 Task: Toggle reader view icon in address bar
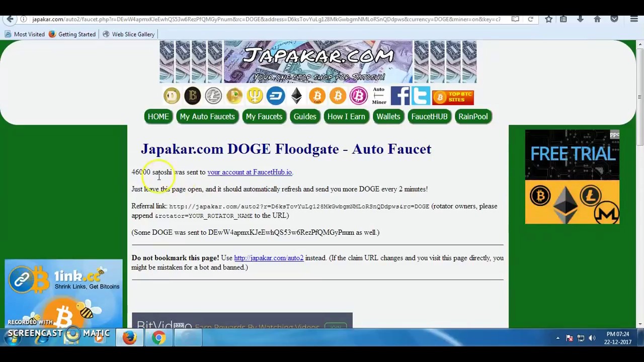point(515,19)
